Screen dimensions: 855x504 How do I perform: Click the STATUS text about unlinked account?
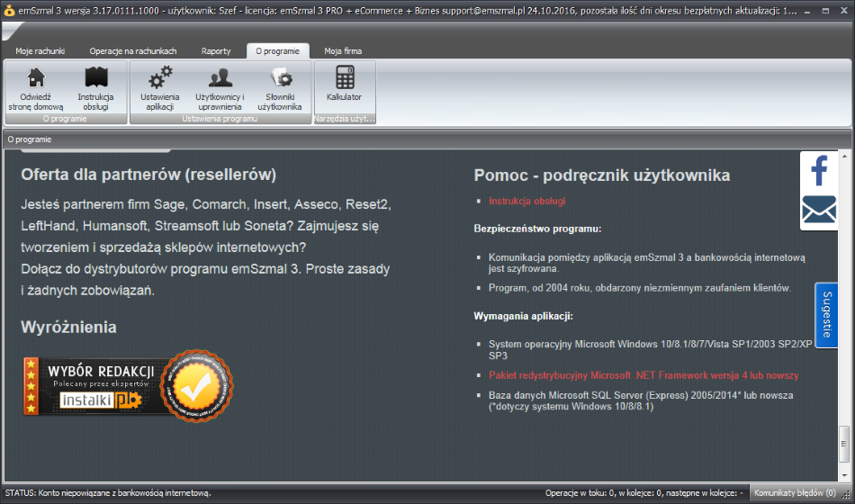click(x=108, y=492)
